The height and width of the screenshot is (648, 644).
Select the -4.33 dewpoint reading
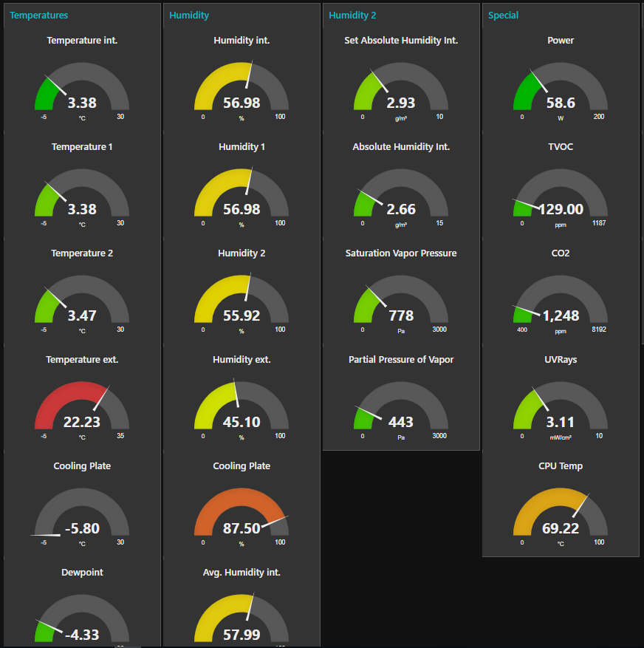pos(82,635)
